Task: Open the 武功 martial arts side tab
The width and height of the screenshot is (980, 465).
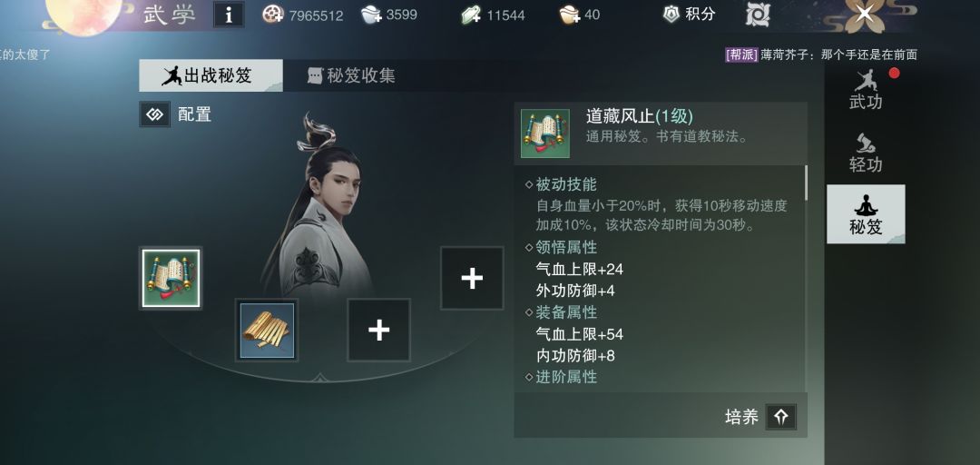Action: point(866,90)
